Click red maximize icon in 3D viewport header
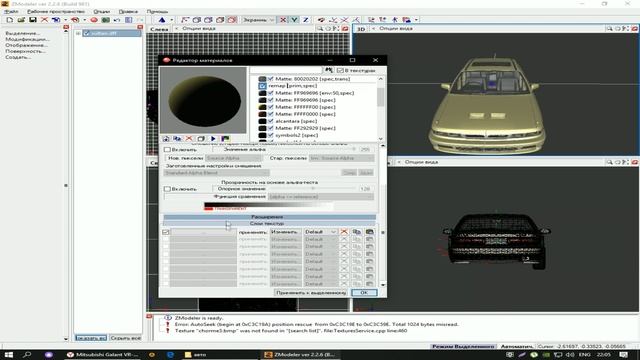The height and width of the screenshot is (360, 640). (x=634, y=29)
